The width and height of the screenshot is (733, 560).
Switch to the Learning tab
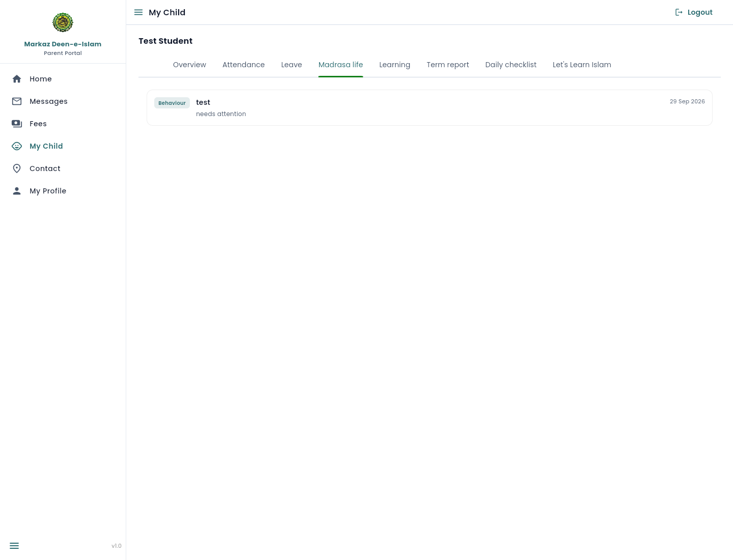coord(394,65)
